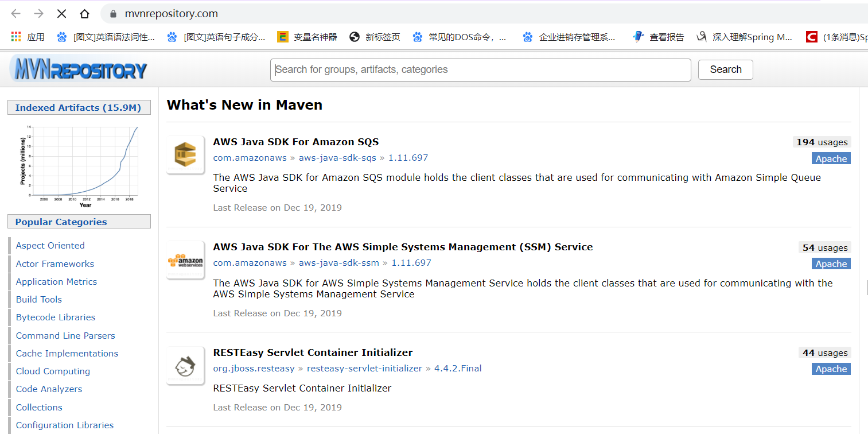
Task: Click the Search button
Action: click(725, 69)
